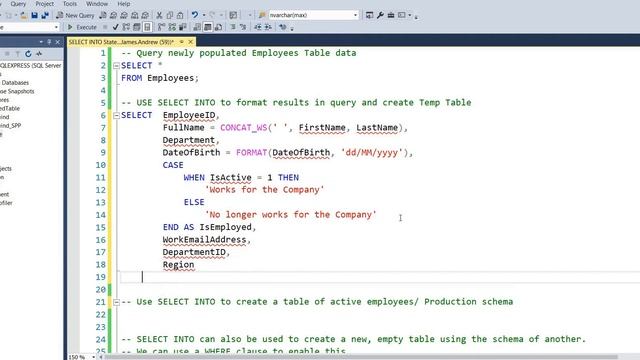
Task: Select the Databases tree item
Action: (15, 82)
